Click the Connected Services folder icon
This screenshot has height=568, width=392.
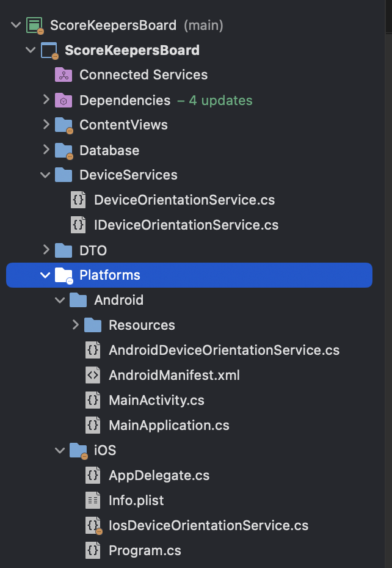click(x=64, y=75)
